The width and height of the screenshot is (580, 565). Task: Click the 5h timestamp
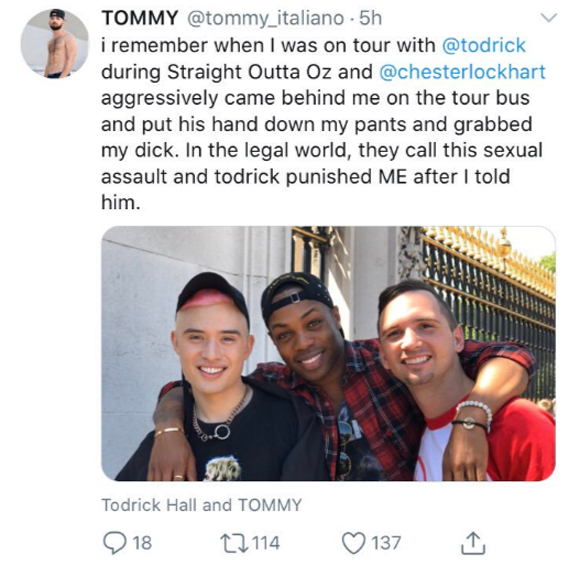371,18
